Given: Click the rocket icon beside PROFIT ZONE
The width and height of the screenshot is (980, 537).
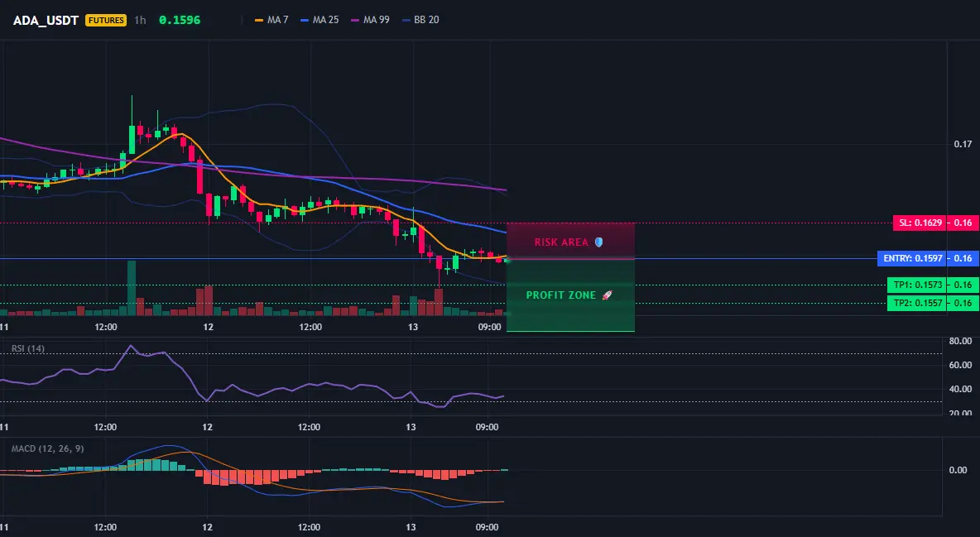Looking at the screenshot, I should click(x=607, y=295).
